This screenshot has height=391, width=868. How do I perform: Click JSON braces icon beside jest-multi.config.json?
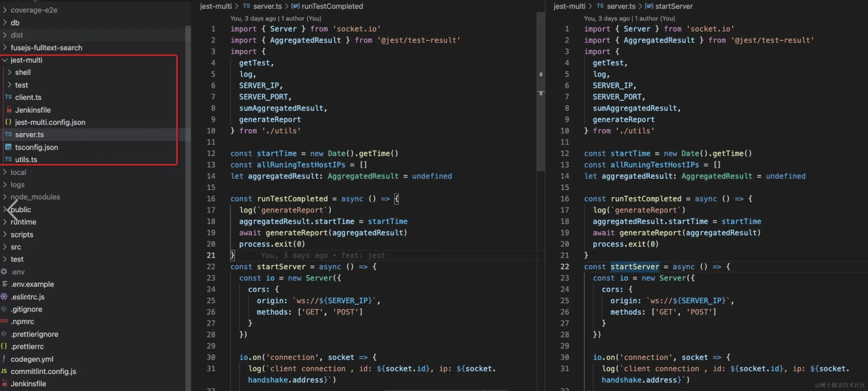[8, 122]
